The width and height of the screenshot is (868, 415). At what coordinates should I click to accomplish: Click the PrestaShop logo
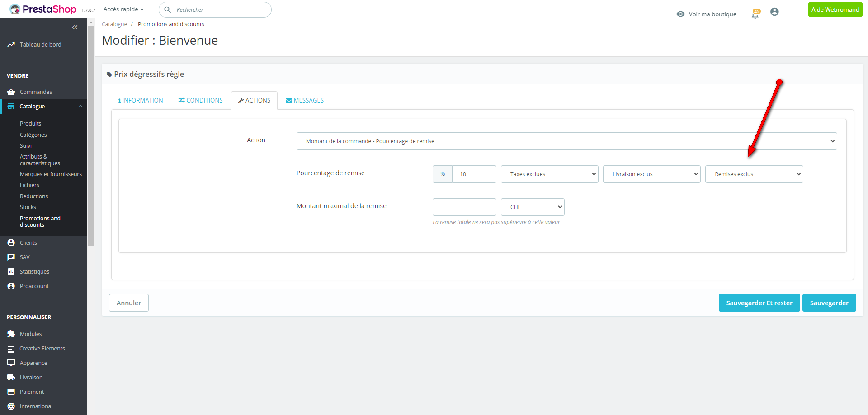pyautogui.click(x=43, y=9)
